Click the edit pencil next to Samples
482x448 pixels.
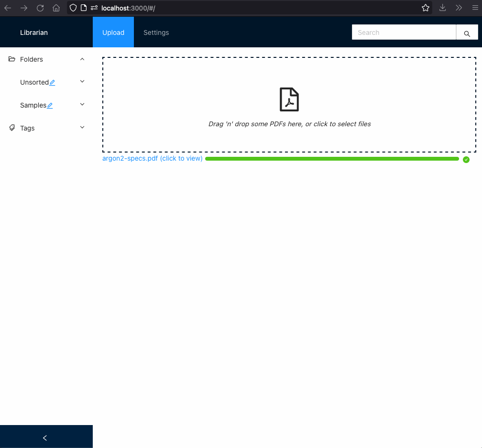point(50,106)
